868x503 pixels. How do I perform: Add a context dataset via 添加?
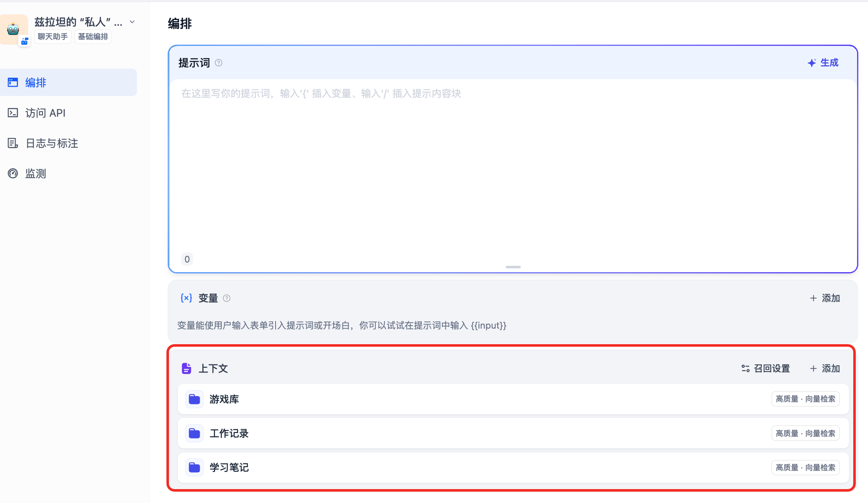pyautogui.click(x=825, y=369)
